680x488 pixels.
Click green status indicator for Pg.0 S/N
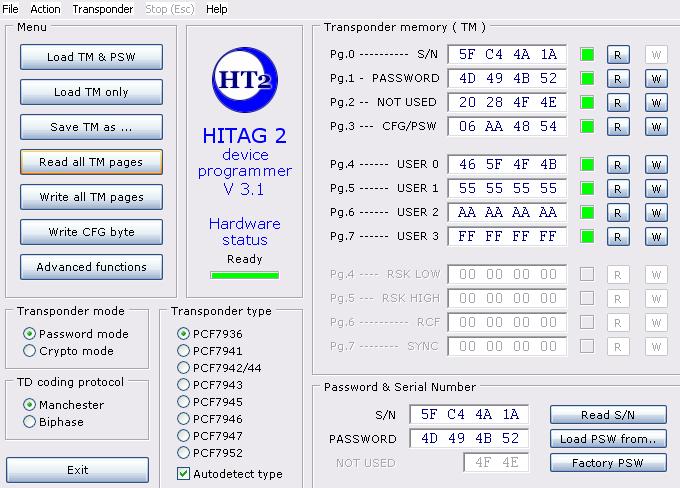coord(587,55)
